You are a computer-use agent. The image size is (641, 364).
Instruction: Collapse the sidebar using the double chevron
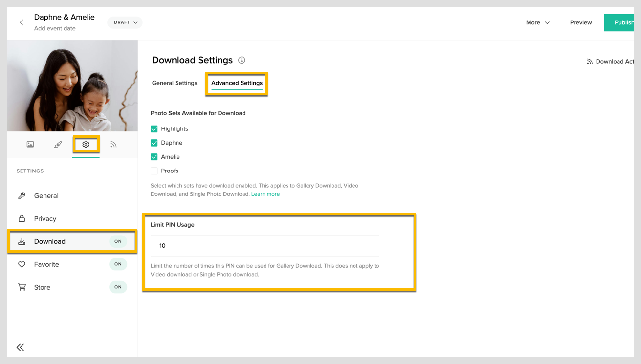[20, 347]
